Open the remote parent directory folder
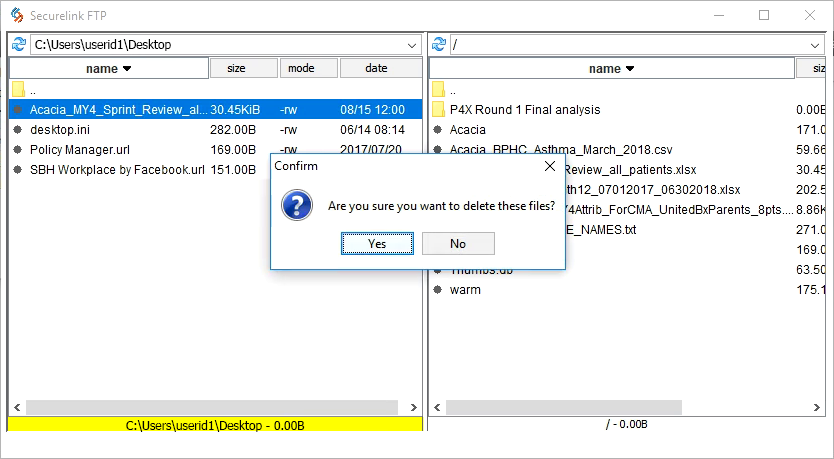The width and height of the screenshot is (834, 459). [439, 90]
